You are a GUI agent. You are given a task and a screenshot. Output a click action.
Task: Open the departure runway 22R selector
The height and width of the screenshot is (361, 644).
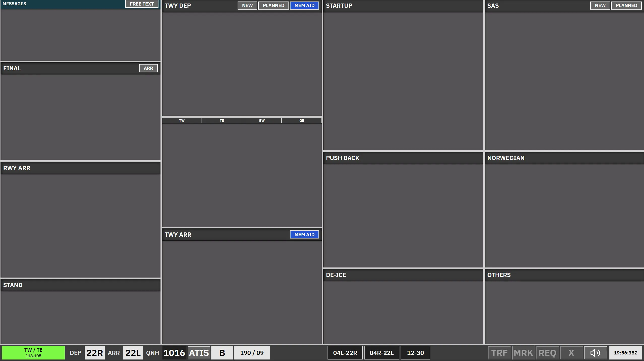(x=94, y=353)
